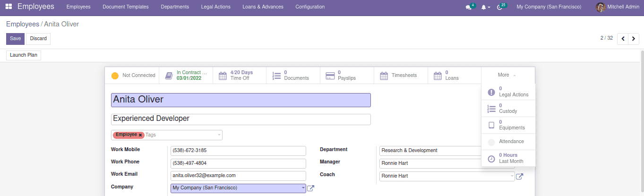Remove the Employee tag with x

tap(140, 135)
